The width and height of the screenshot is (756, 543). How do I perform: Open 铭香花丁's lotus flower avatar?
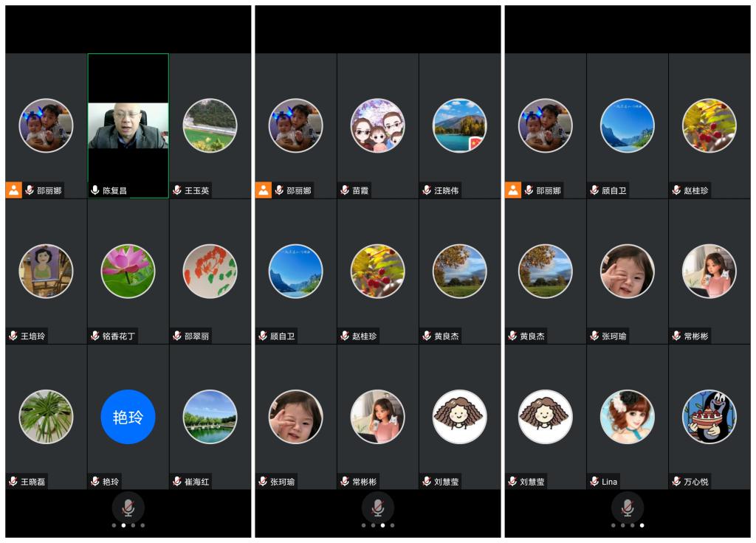(x=128, y=271)
